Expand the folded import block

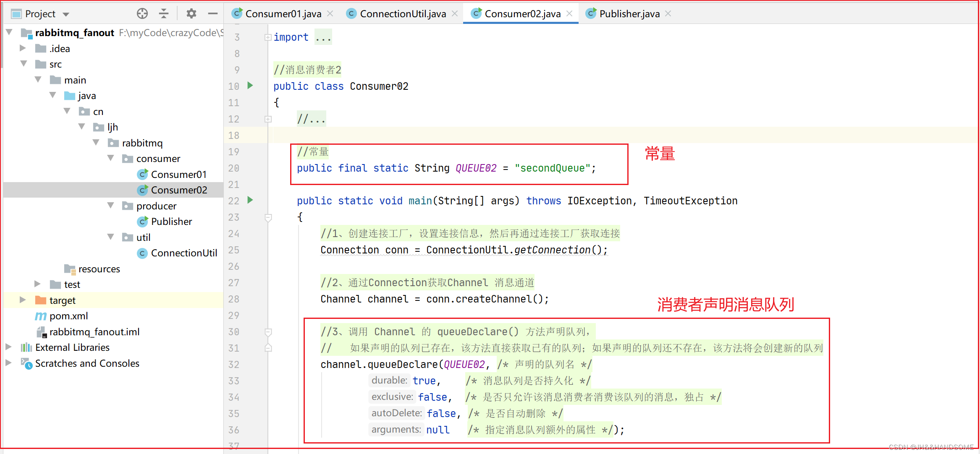click(268, 37)
